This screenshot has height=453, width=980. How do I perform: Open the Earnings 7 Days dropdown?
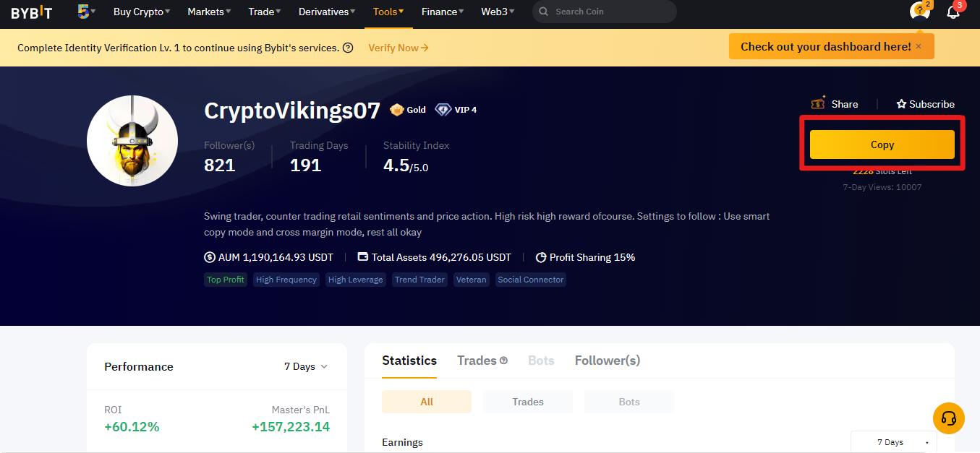point(894,442)
